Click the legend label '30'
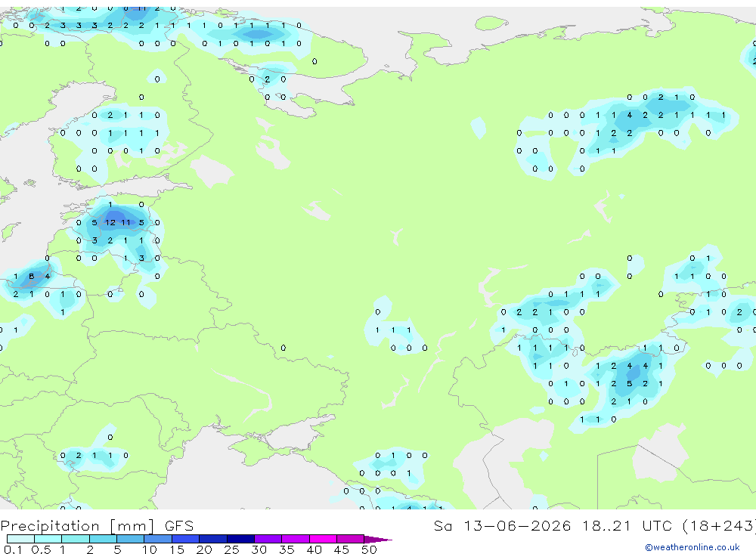The image size is (756, 554). point(259,549)
